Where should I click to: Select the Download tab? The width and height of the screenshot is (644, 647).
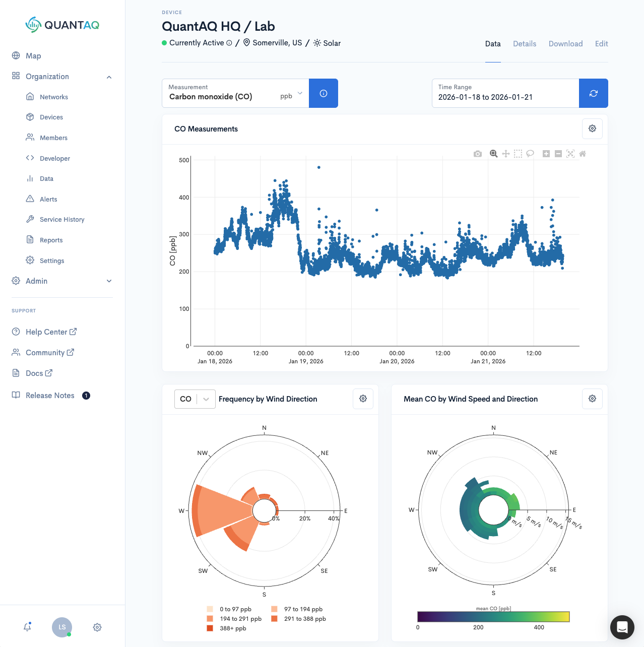click(565, 44)
